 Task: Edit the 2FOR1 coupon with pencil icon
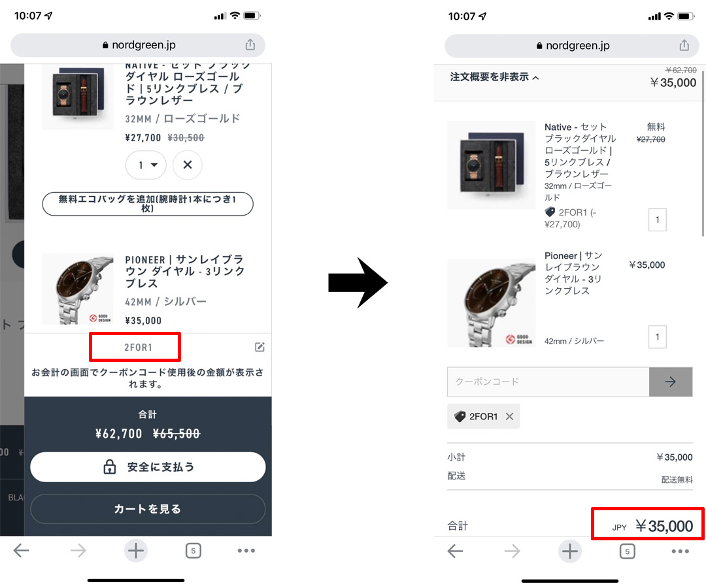pyautogui.click(x=260, y=347)
